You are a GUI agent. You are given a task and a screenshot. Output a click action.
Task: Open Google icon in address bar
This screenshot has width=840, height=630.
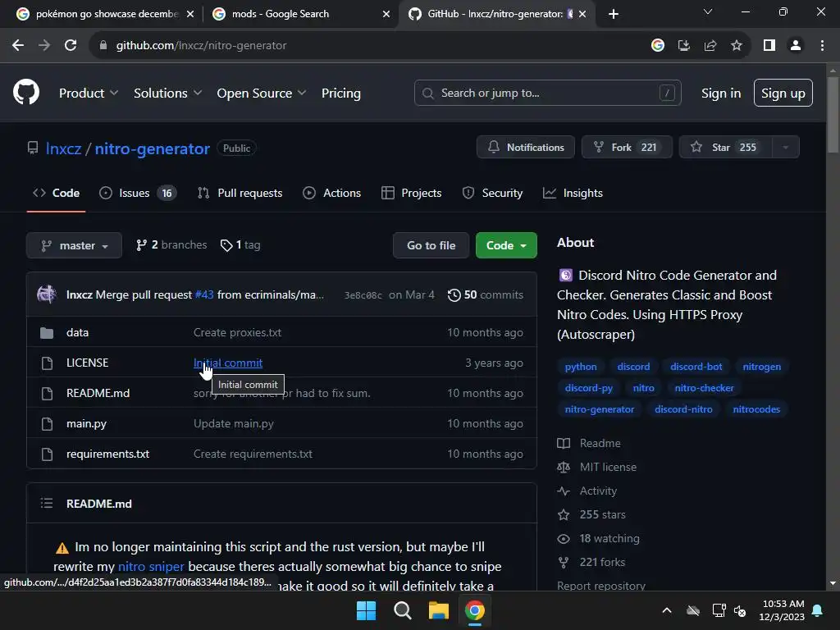[658, 46]
